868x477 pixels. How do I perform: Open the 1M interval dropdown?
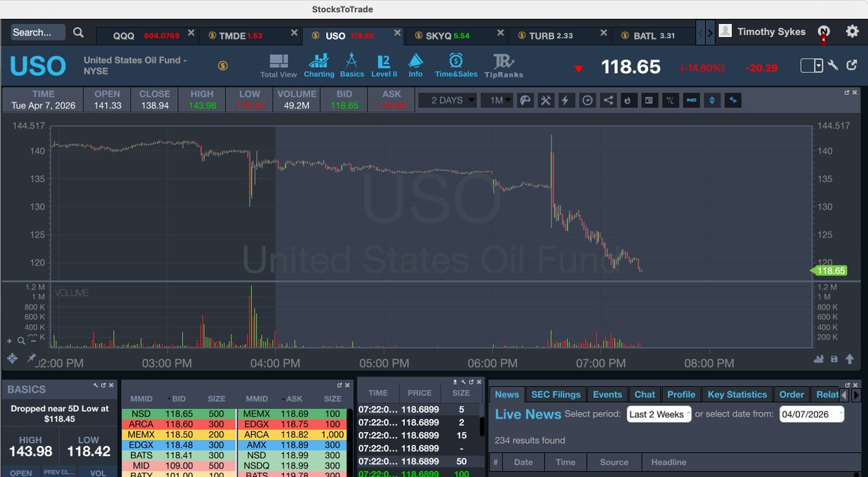pyautogui.click(x=496, y=100)
